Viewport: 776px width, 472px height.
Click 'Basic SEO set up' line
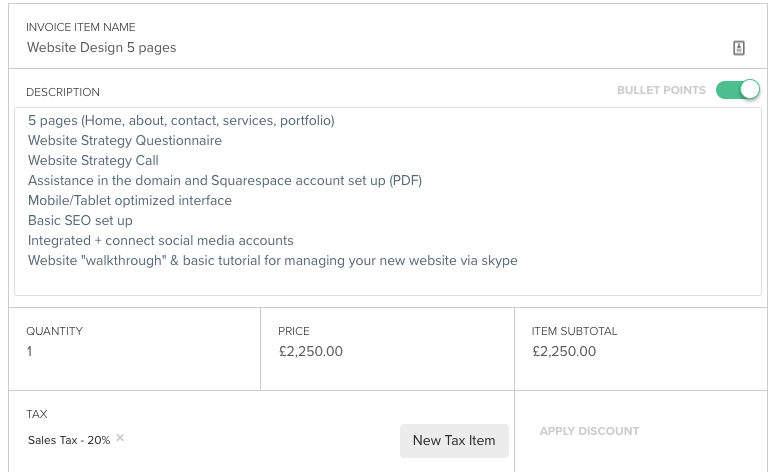[x=80, y=221]
